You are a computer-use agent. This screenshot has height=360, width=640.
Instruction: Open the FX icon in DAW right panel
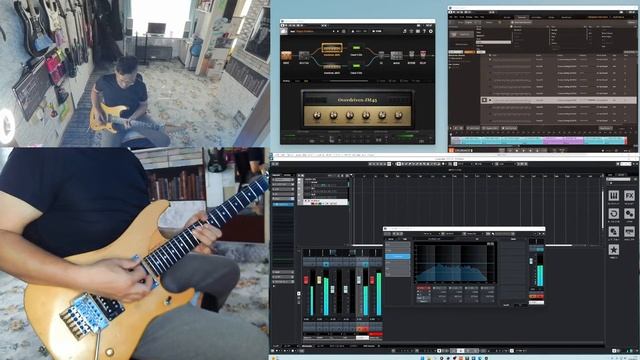[x=629, y=196]
